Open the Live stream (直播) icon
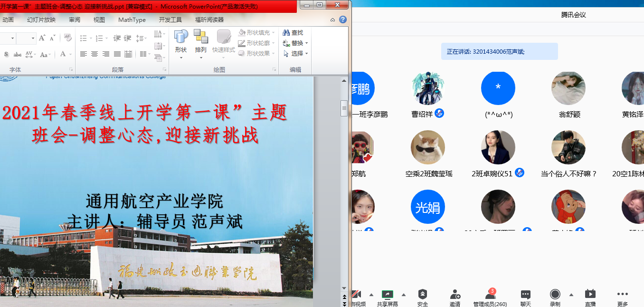 pyautogui.click(x=590, y=295)
